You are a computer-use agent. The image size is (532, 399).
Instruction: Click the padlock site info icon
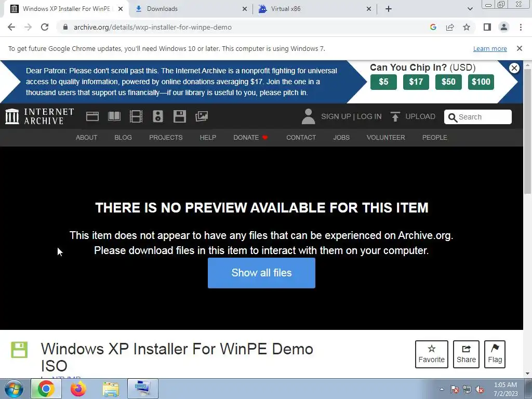65,27
